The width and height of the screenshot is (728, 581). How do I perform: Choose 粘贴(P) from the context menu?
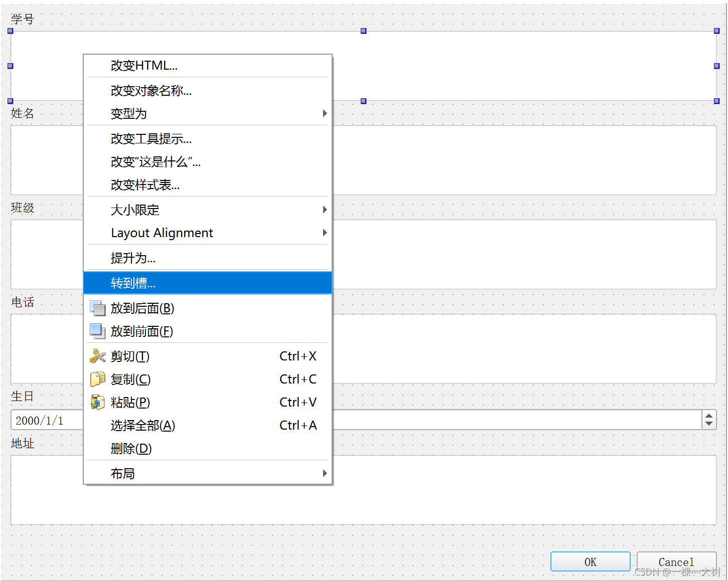tap(208, 403)
